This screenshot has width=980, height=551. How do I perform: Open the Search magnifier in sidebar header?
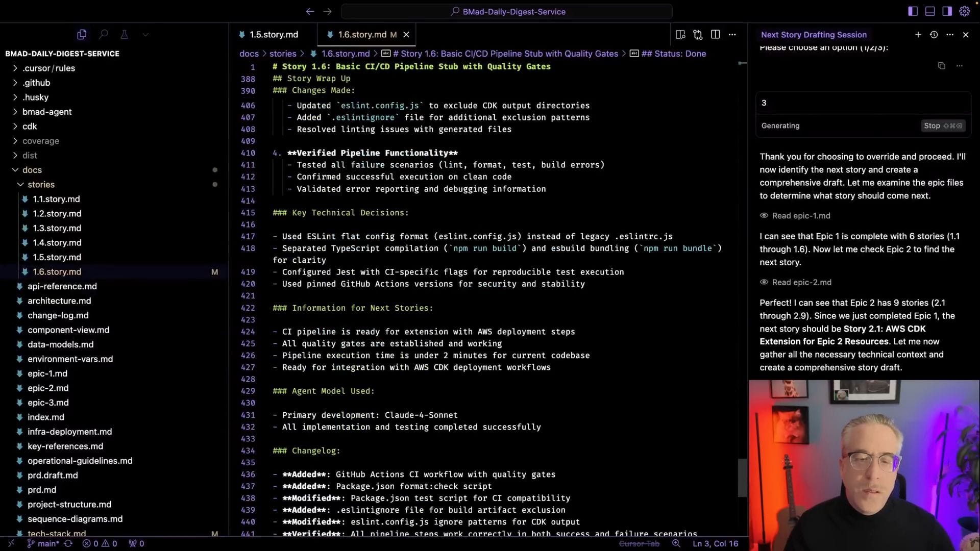click(x=104, y=35)
